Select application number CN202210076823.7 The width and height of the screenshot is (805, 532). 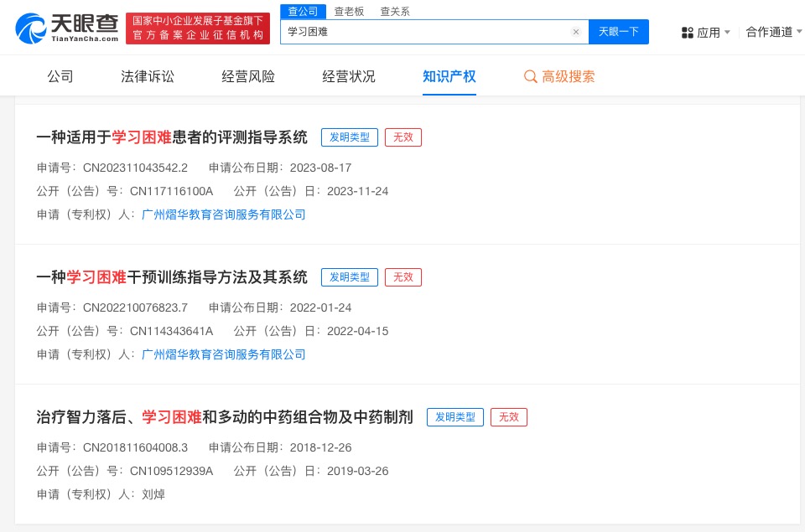click(136, 307)
